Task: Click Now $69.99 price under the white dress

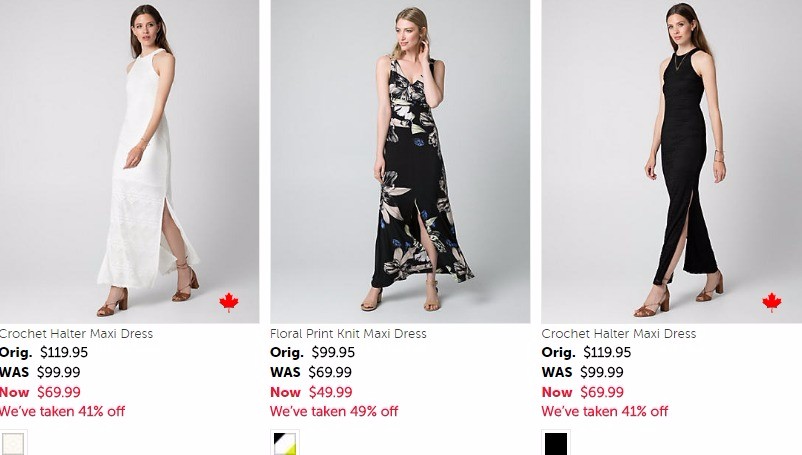Action: tap(40, 392)
